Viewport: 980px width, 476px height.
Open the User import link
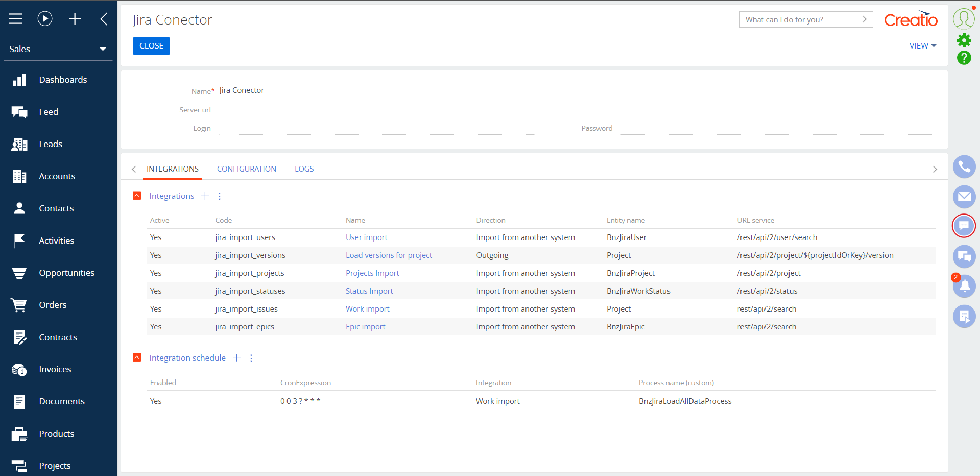[x=366, y=237]
